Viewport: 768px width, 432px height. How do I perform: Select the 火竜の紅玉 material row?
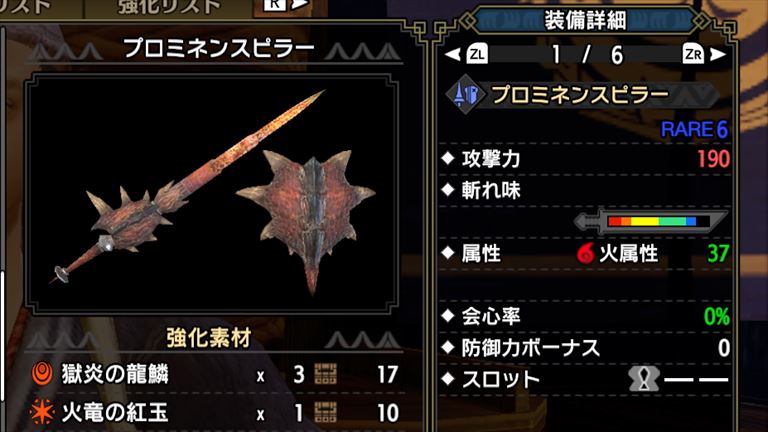[214, 412]
